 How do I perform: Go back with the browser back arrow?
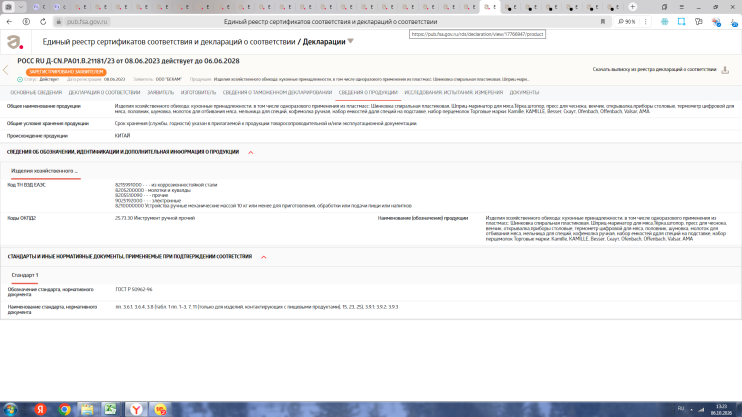point(9,22)
